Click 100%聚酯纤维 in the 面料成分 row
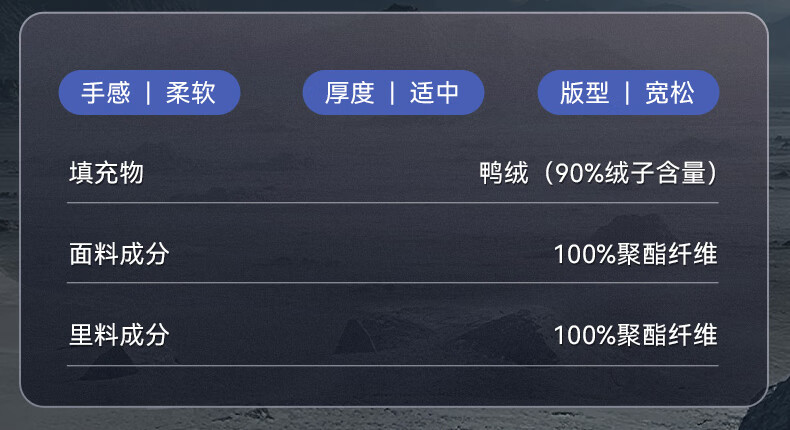 (635, 253)
